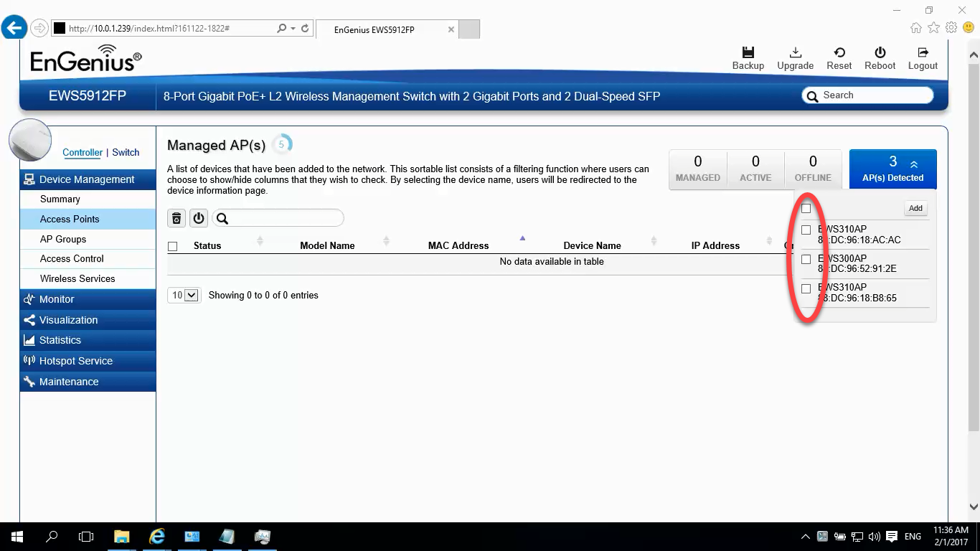
Task: Click the table filter search box
Action: (278, 218)
